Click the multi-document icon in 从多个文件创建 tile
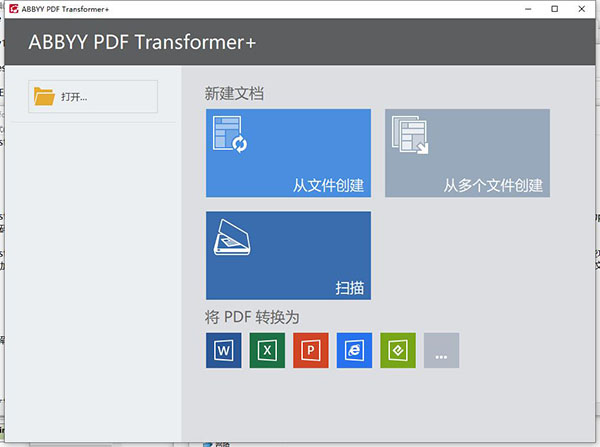The width and height of the screenshot is (600, 447). (410, 135)
